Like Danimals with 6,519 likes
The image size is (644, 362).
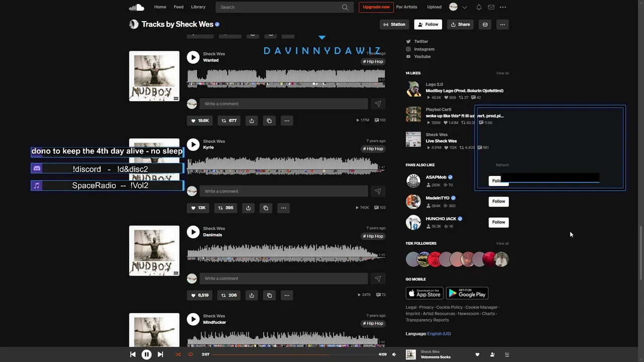pyautogui.click(x=200, y=295)
